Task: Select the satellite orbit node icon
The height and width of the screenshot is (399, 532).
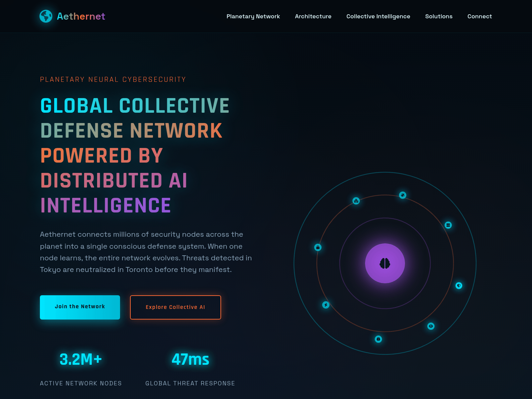Action: 403,195
